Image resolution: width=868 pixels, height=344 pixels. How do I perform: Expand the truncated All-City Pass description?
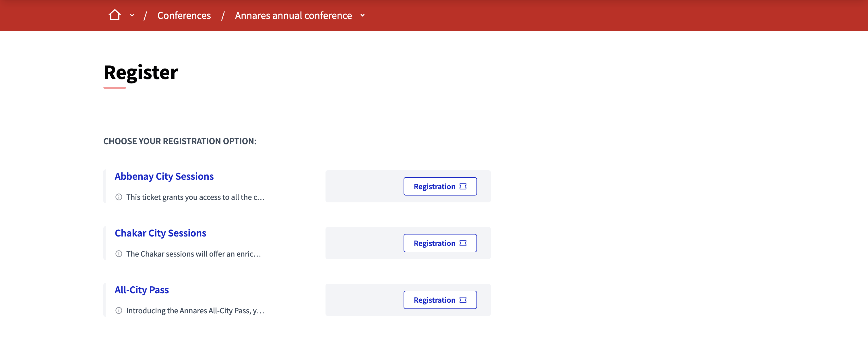coord(194,310)
